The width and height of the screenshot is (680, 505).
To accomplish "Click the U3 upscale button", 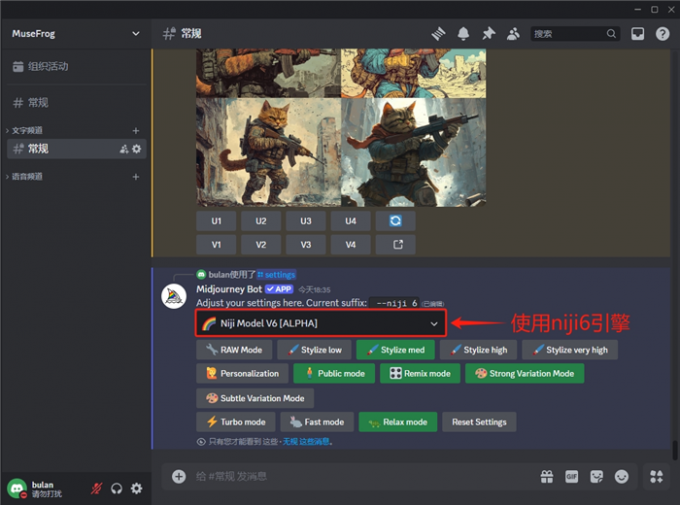I will 306,221.
